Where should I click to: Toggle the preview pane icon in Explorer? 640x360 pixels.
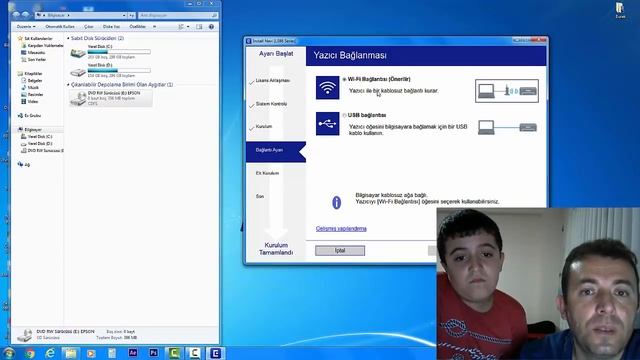coord(199,27)
